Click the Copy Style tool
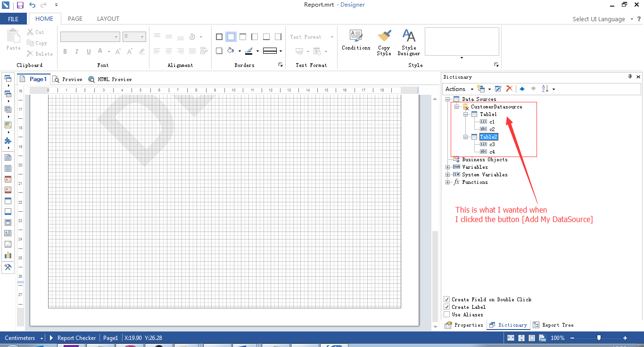The width and height of the screenshot is (644, 347). coord(384,42)
